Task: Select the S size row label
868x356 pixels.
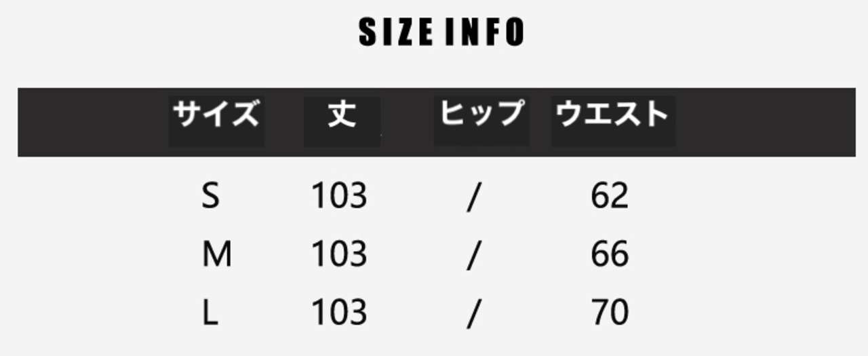Action: (x=211, y=197)
